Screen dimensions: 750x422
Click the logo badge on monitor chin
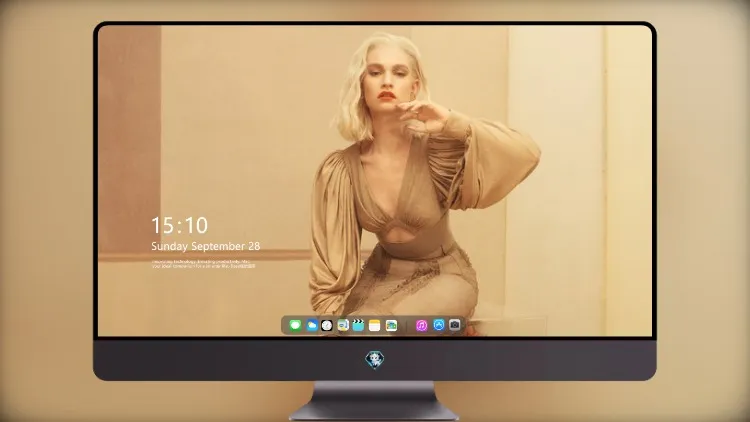point(375,360)
